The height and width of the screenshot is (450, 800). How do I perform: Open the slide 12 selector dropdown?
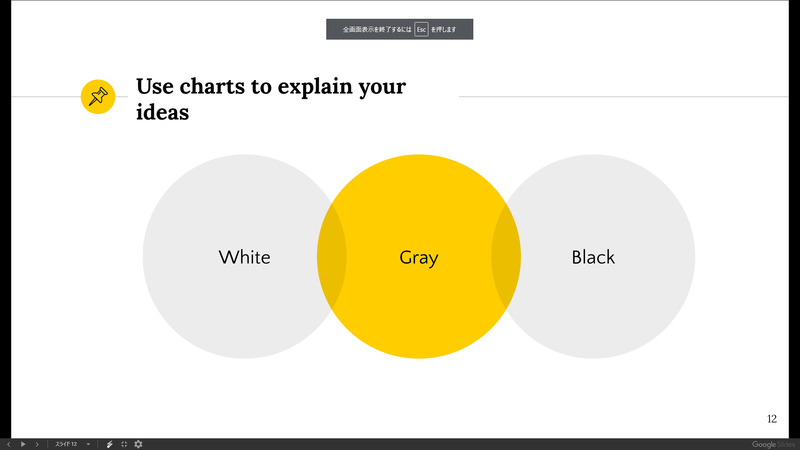66,444
